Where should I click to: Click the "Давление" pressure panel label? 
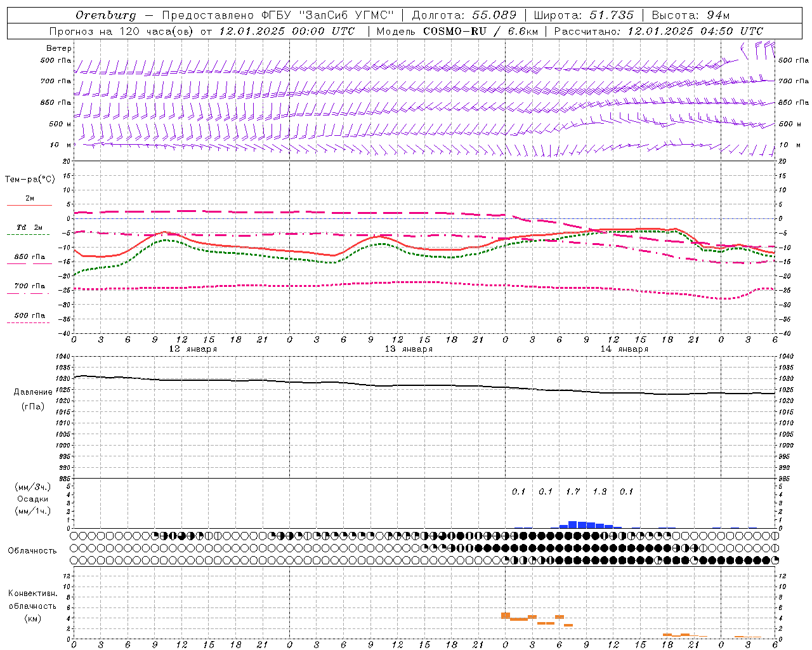pyautogui.click(x=33, y=392)
